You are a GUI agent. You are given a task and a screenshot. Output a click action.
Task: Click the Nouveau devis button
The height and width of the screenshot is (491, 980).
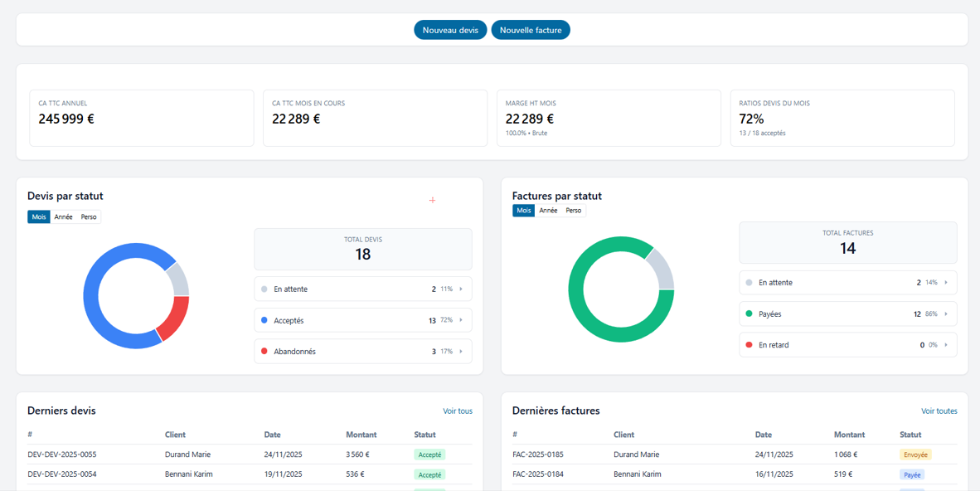coord(450,29)
